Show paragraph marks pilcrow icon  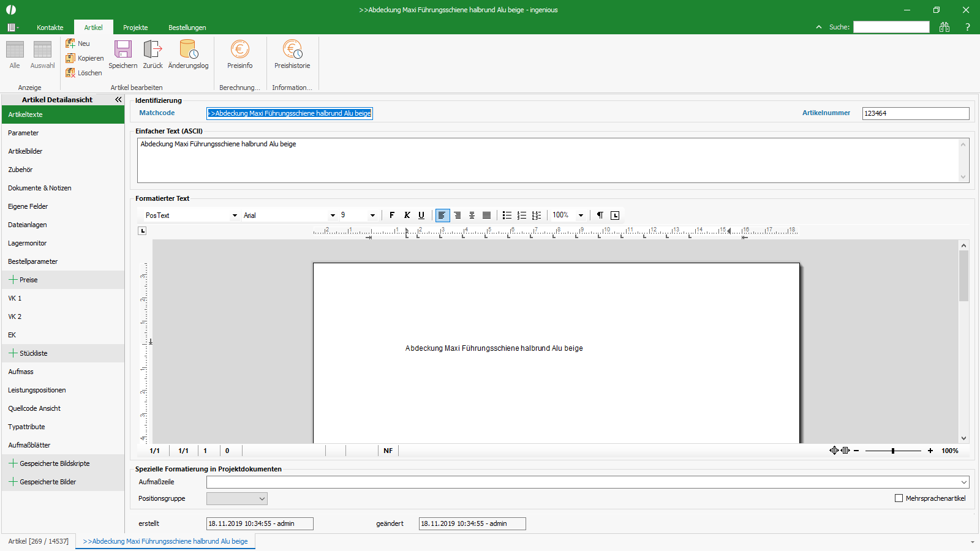point(600,215)
